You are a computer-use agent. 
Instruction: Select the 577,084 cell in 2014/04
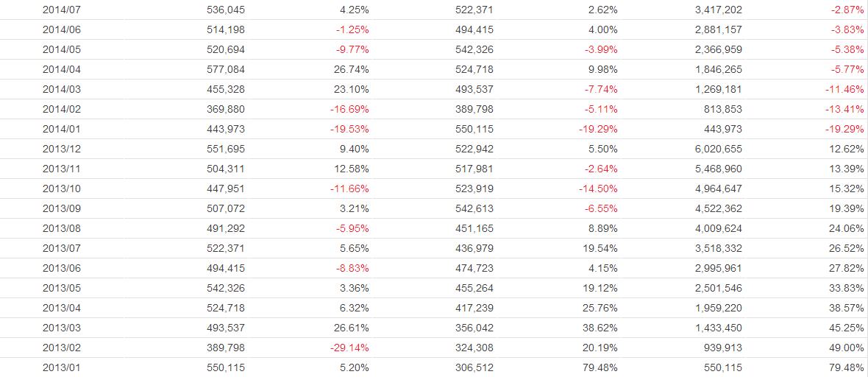[x=226, y=69]
